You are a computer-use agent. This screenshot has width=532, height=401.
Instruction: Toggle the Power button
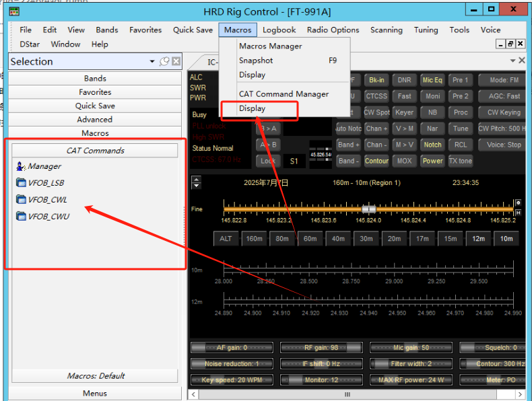click(x=432, y=161)
